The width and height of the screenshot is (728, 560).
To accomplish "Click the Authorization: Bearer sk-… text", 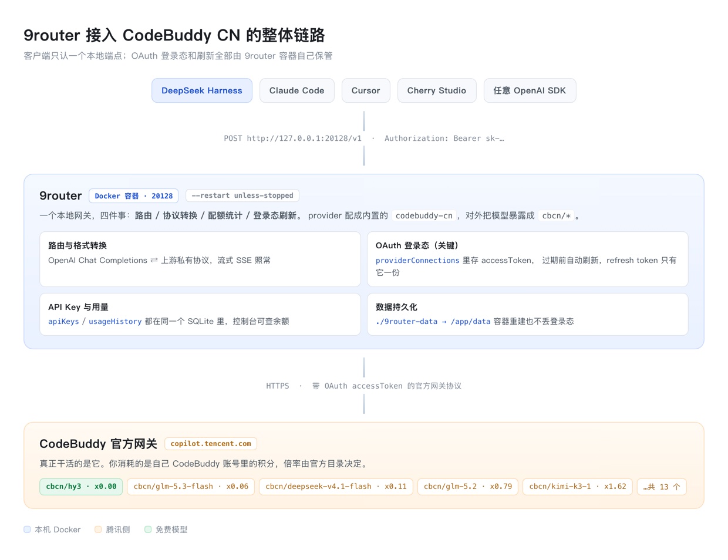I will (x=444, y=139).
